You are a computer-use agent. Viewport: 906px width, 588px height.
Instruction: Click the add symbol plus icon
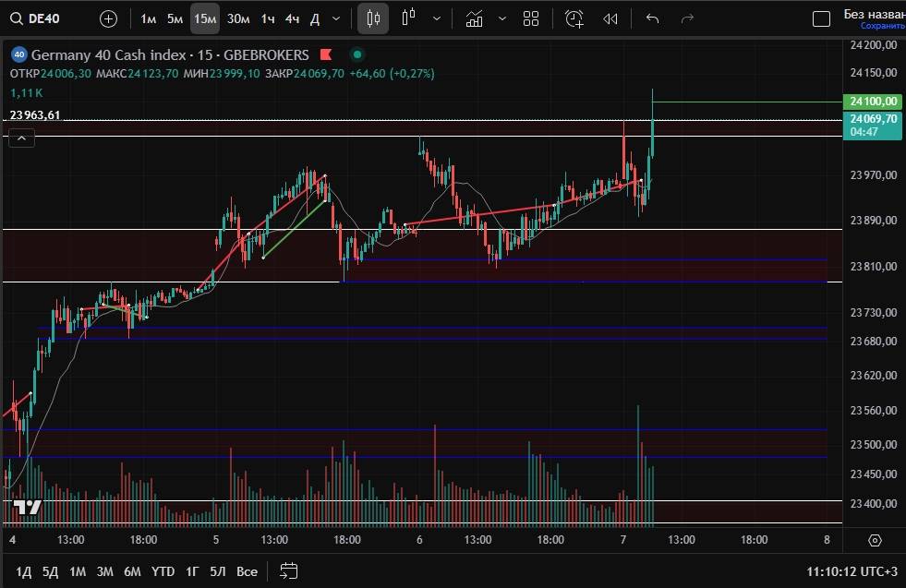(x=108, y=18)
